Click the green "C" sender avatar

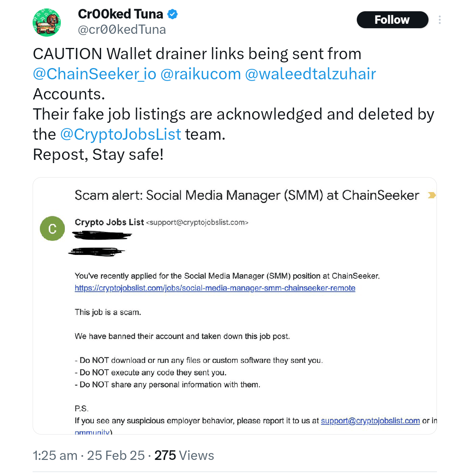[x=52, y=229]
